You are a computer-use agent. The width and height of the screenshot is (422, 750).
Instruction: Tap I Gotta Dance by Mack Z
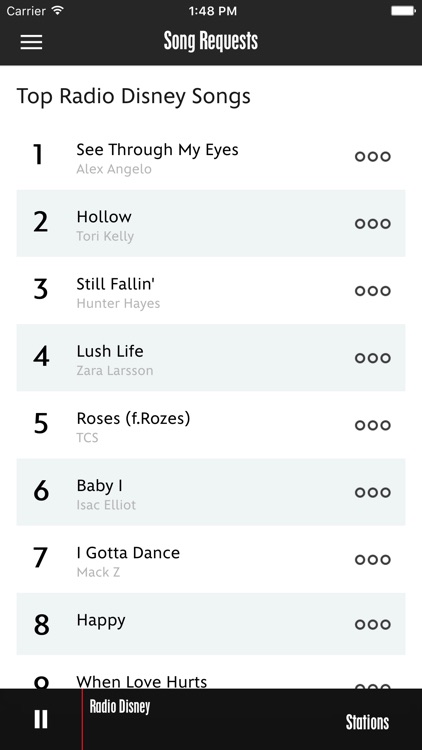(x=211, y=560)
